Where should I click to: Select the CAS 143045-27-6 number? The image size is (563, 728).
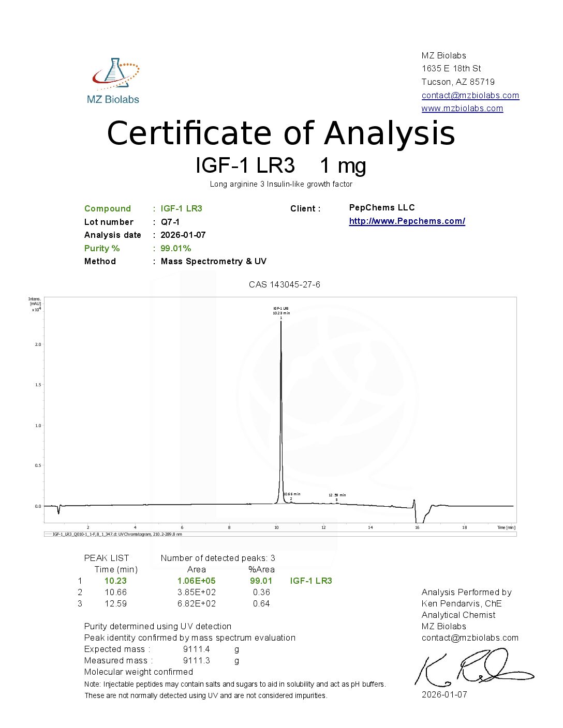[284, 284]
